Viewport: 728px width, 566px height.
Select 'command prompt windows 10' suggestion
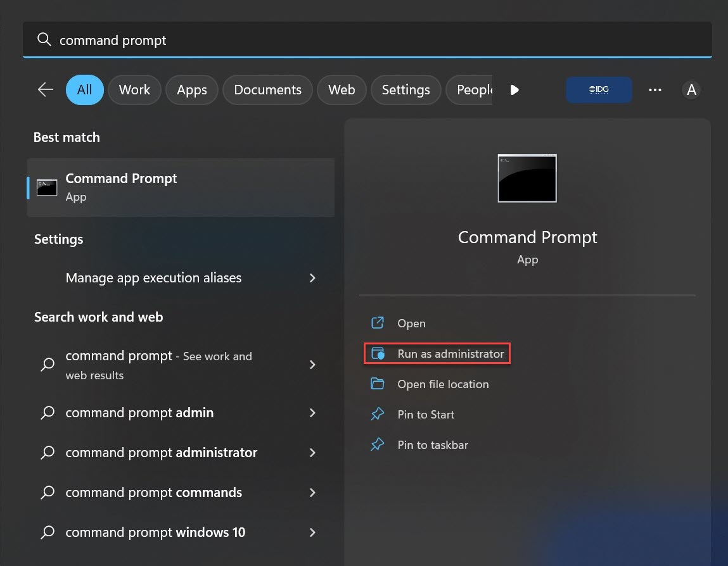pyautogui.click(x=181, y=532)
